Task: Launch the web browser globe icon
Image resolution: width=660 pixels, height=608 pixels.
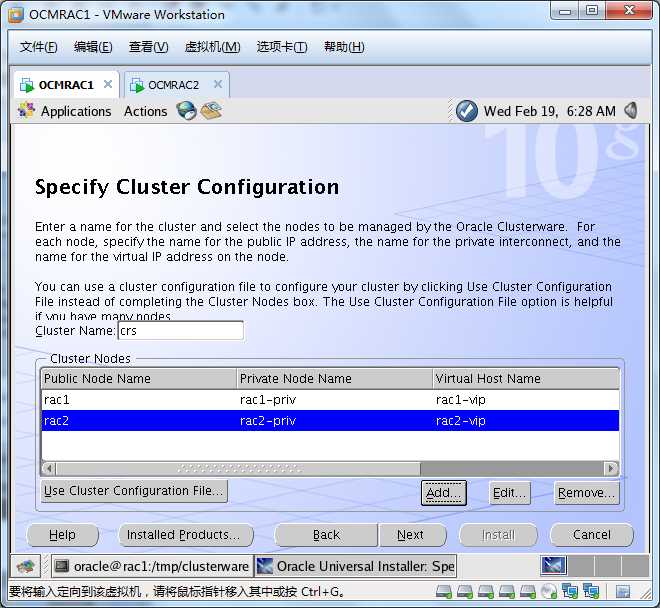Action: point(186,111)
